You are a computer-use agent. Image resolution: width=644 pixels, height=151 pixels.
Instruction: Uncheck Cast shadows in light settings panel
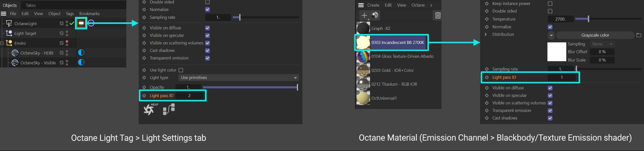click(207, 50)
